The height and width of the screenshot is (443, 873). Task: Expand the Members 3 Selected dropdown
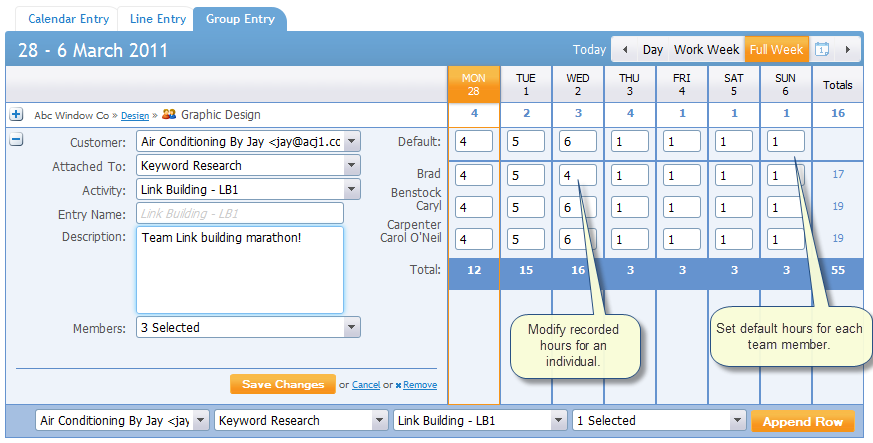pos(350,327)
